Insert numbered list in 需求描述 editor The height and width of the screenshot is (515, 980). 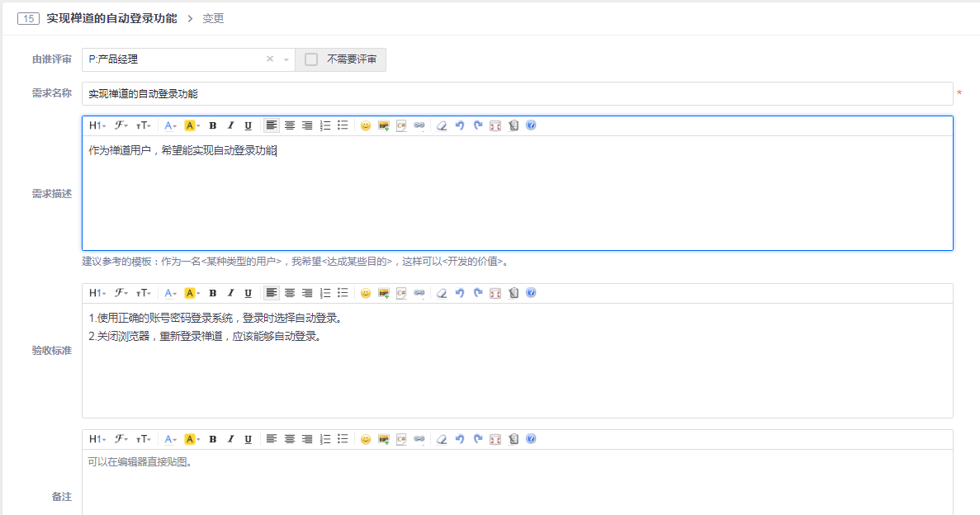(325, 125)
